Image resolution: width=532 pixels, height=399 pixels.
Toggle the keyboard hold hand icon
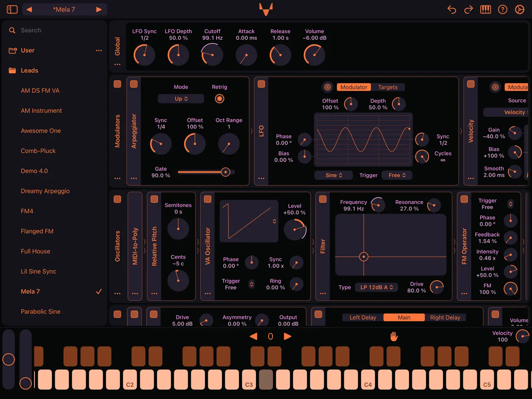(x=394, y=337)
